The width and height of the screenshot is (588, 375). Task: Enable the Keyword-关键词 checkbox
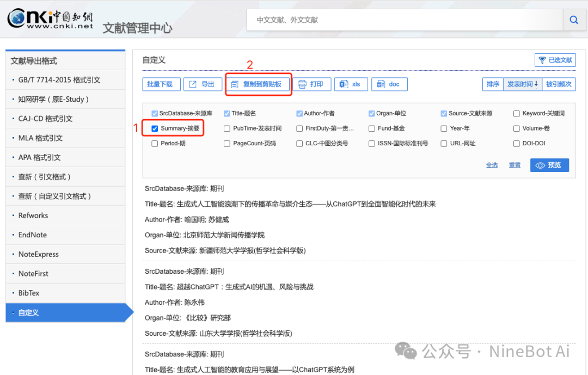coord(517,114)
